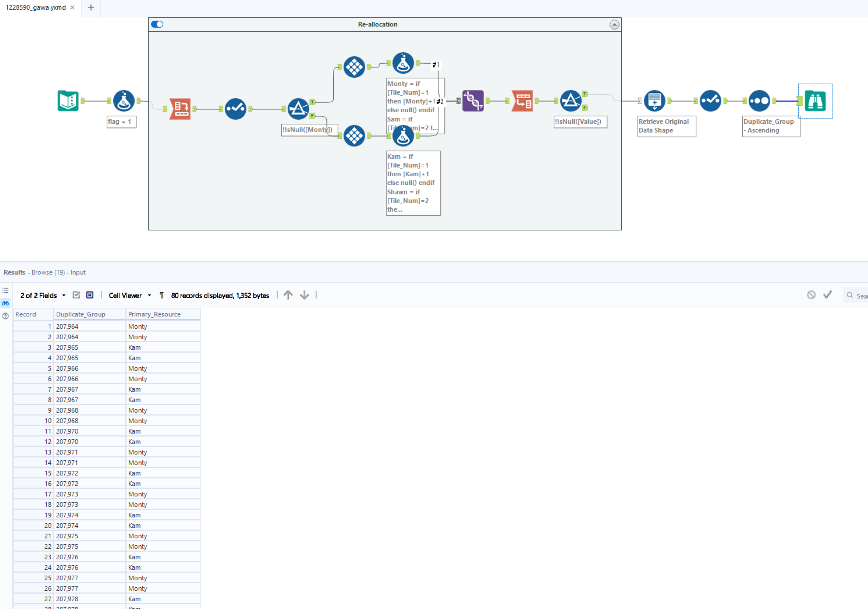Click the Input Data book tool
This screenshot has height=609, width=868.
tap(68, 101)
